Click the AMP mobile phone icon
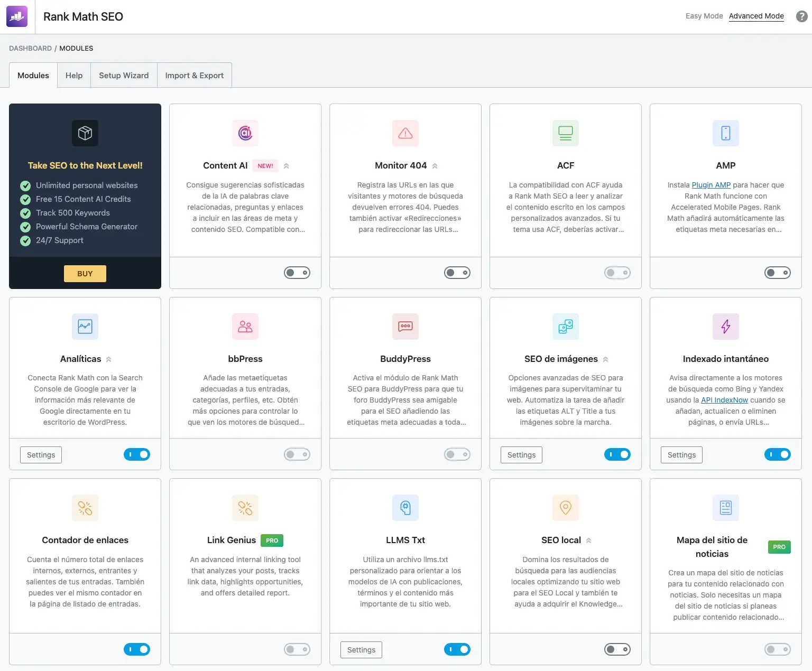This screenshot has height=671, width=812. [726, 133]
